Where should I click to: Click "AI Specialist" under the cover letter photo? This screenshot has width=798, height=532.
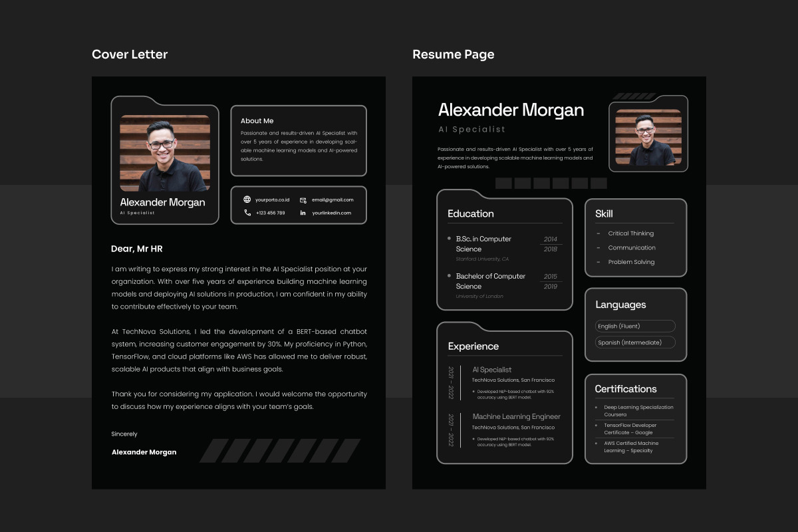tap(137, 213)
